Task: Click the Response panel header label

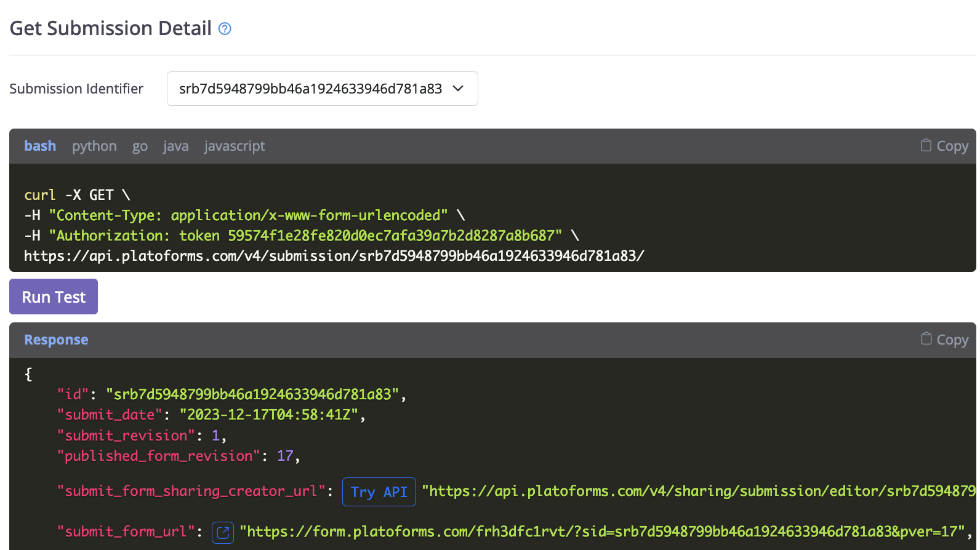Action: pyautogui.click(x=56, y=340)
